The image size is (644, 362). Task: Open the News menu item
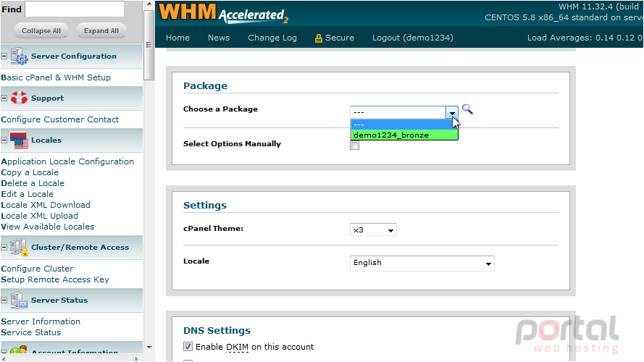[x=219, y=38]
